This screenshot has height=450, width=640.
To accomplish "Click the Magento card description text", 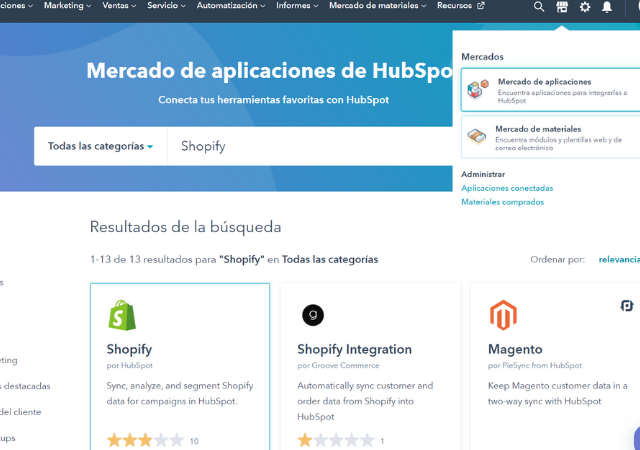I will 558,394.
